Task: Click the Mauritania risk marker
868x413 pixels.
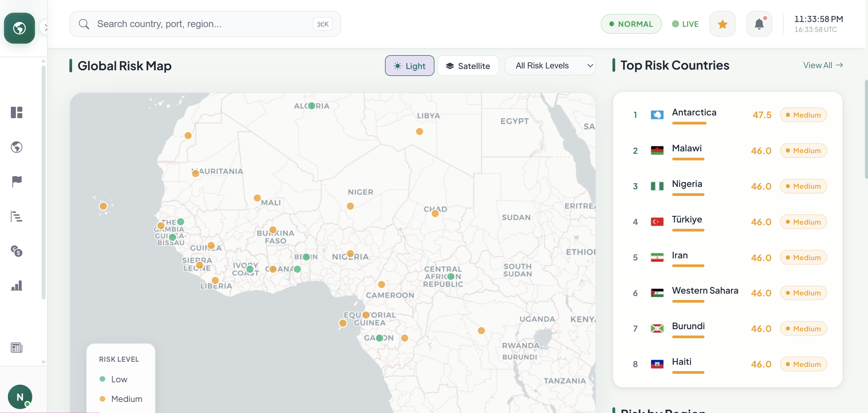Action: click(x=195, y=174)
